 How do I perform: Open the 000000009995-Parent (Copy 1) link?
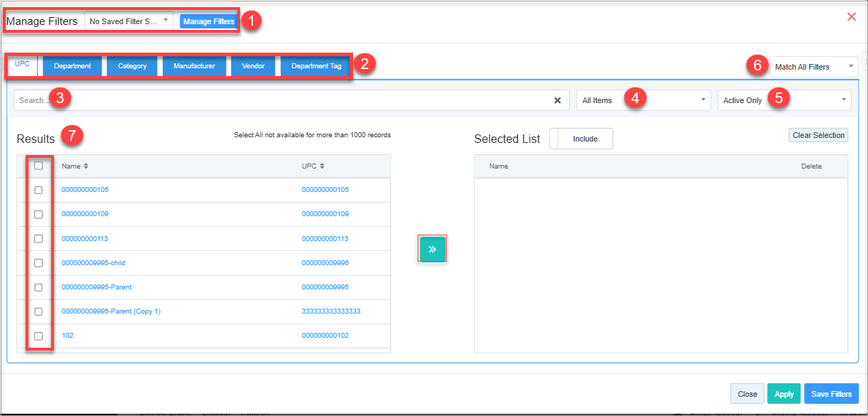click(x=111, y=311)
